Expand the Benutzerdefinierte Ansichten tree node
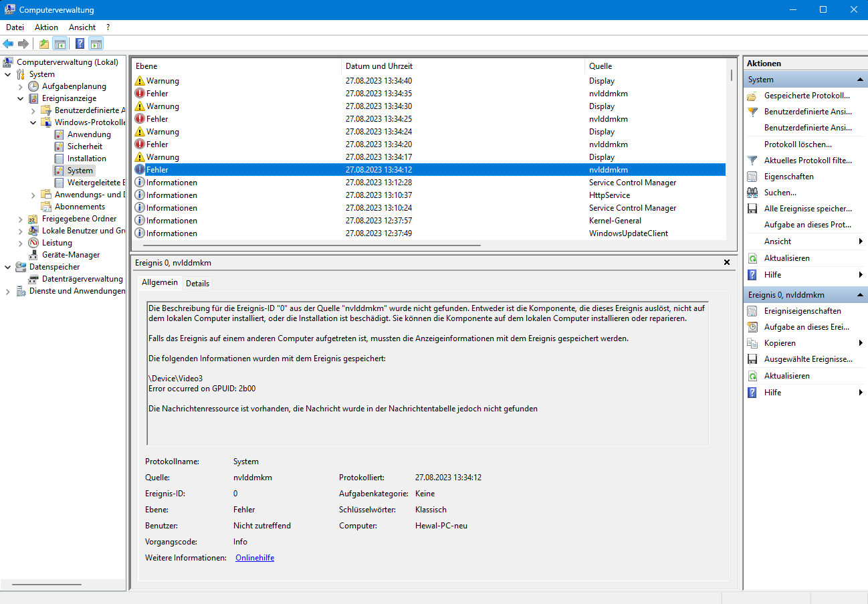The width and height of the screenshot is (868, 604). (33, 110)
